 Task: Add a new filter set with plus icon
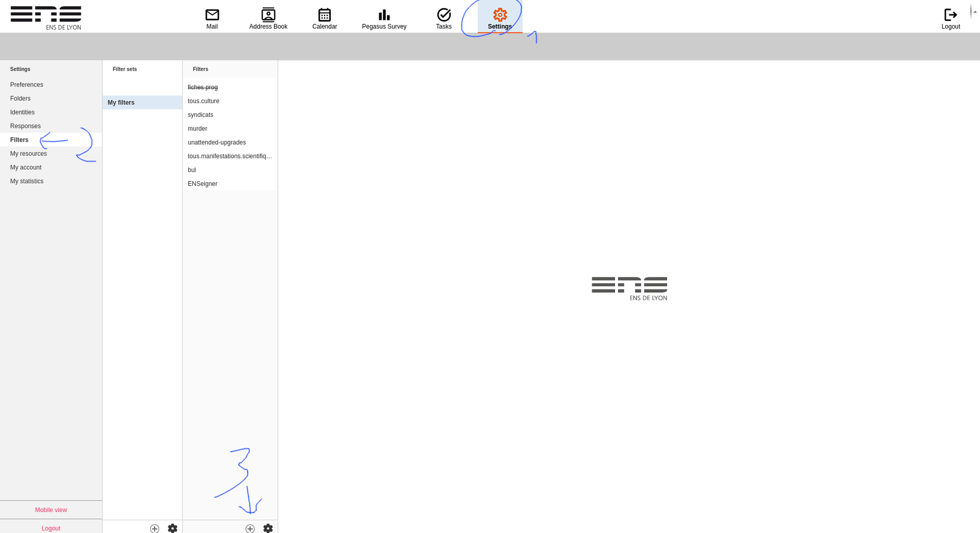click(154, 528)
